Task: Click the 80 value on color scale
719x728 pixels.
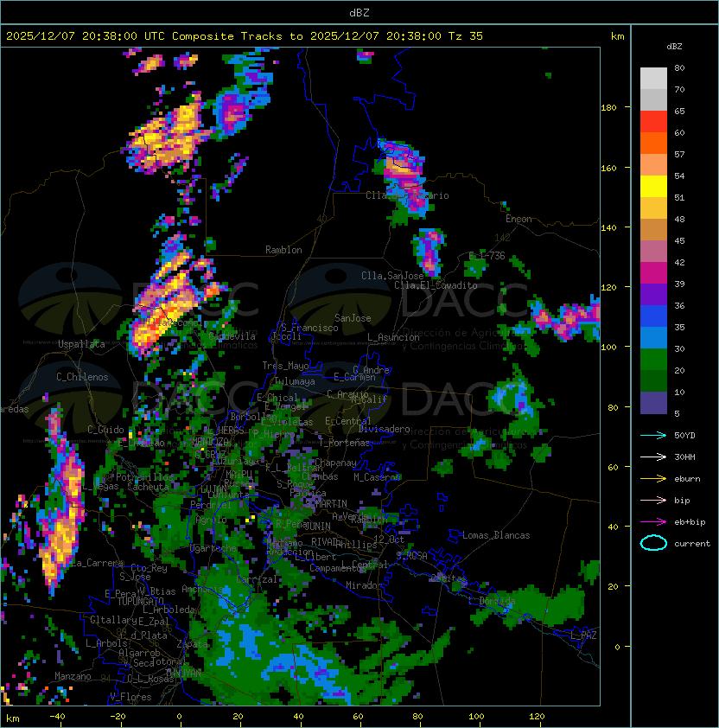Action: 679,67
